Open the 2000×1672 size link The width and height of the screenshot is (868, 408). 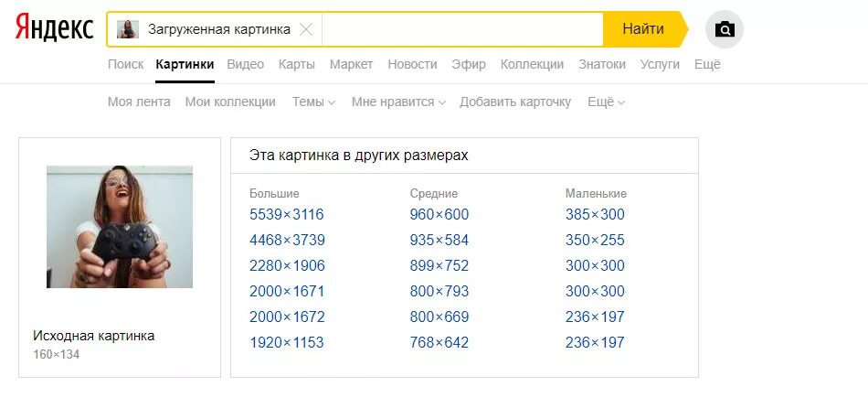(x=287, y=317)
